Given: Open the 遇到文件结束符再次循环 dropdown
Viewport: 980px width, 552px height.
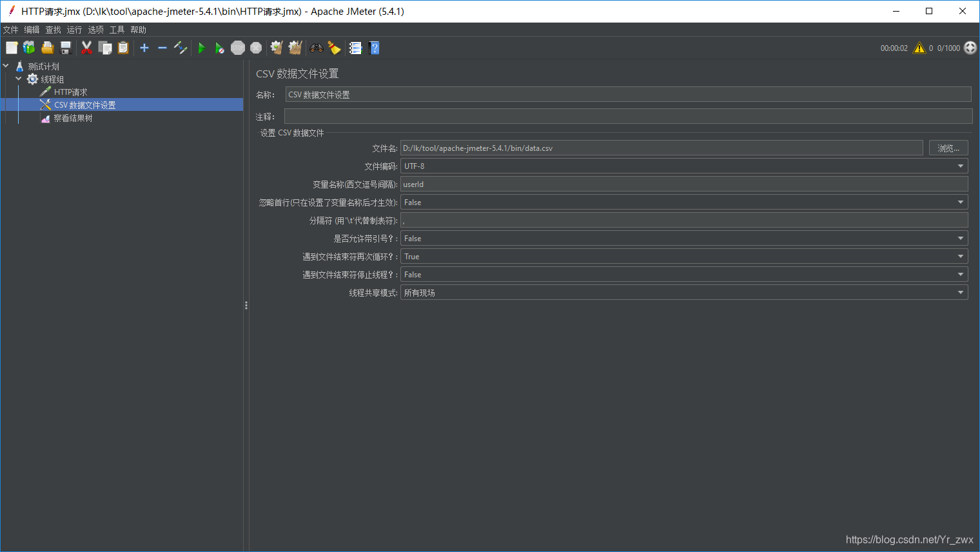Looking at the screenshot, I should tap(960, 256).
